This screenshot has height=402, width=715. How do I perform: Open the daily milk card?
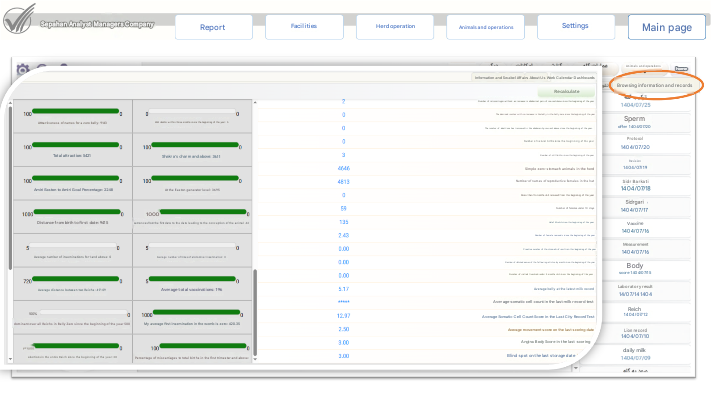click(x=634, y=354)
